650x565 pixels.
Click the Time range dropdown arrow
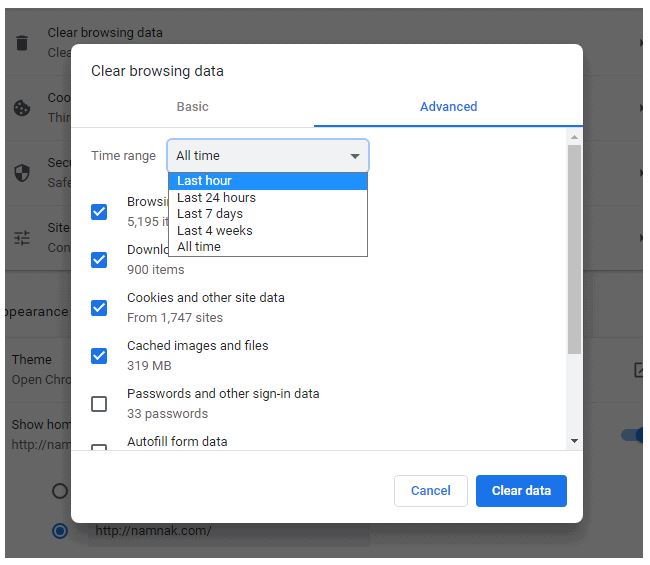354,156
